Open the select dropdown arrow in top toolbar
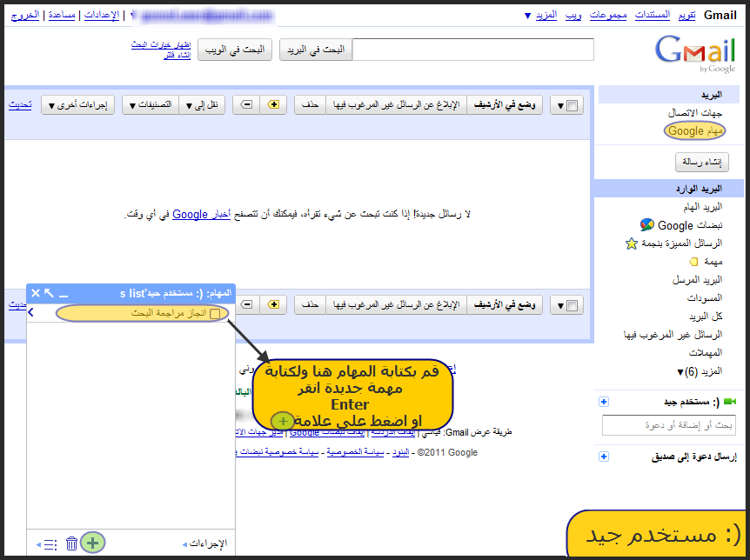This screenshot has height=560, width=750. pyautogui.click(x=560, y=106)
